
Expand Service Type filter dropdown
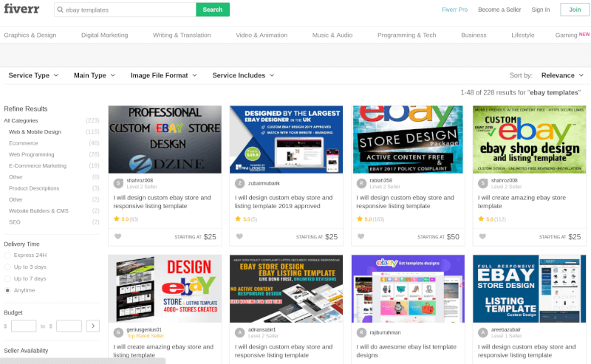(x=33, y=75)
